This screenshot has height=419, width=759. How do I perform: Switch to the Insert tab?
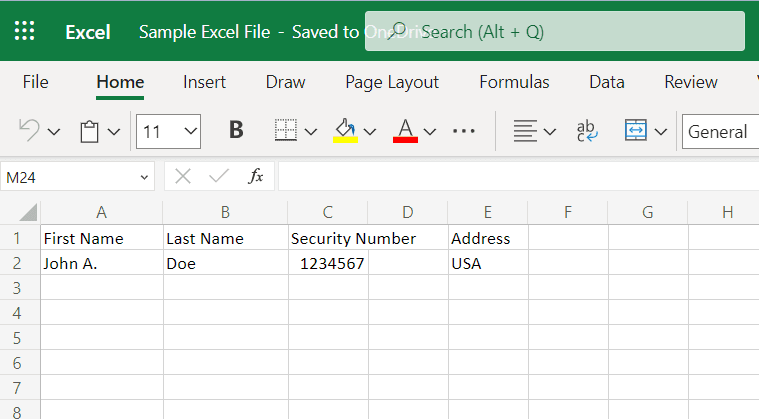pyautogui.click(x=204, y=82)
